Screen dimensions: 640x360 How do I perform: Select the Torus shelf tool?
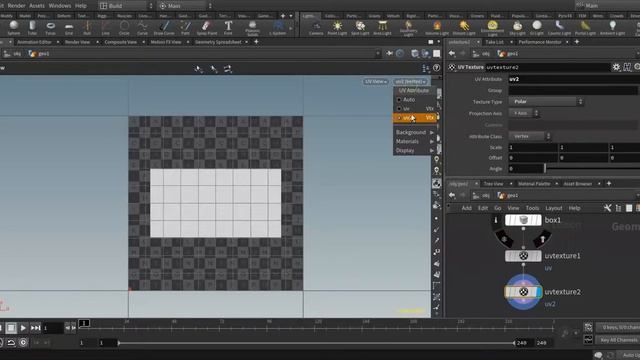(x=51, y=28)
